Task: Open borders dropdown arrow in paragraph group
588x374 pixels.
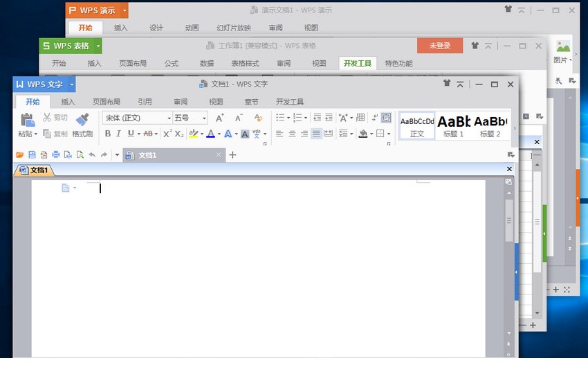Action: pyautogui.click(x=389, y=134)
